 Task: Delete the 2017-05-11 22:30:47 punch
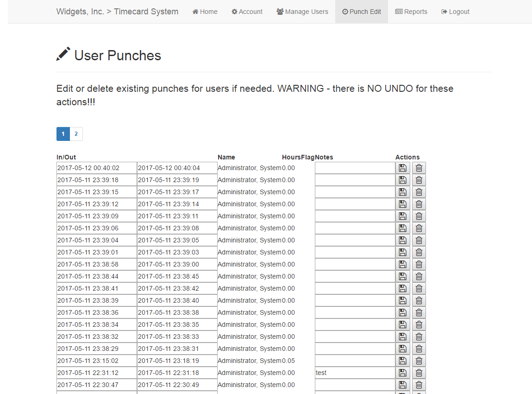click(x=419, y=385)
